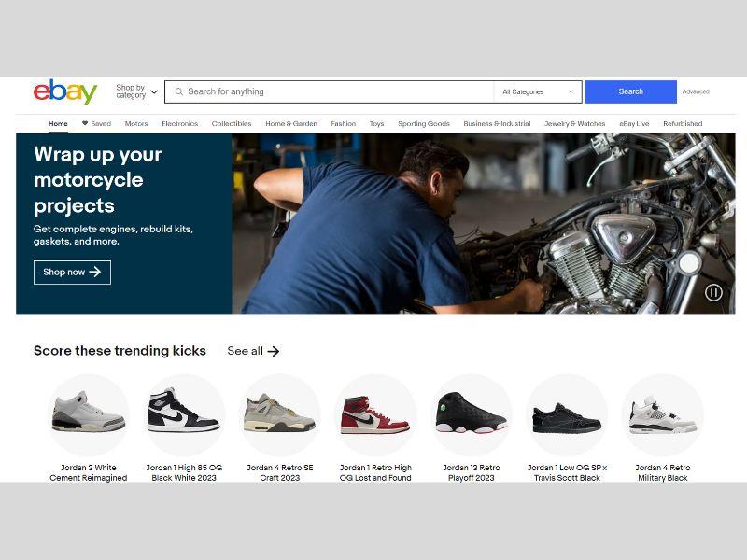Click the eBay logo
This screenshot has width=747, height=560.
pos(65,91)
